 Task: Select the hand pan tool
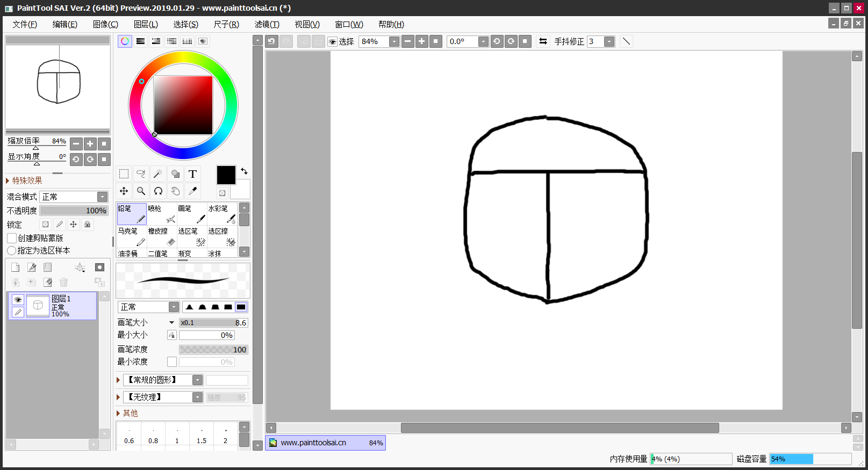[175, 191]
